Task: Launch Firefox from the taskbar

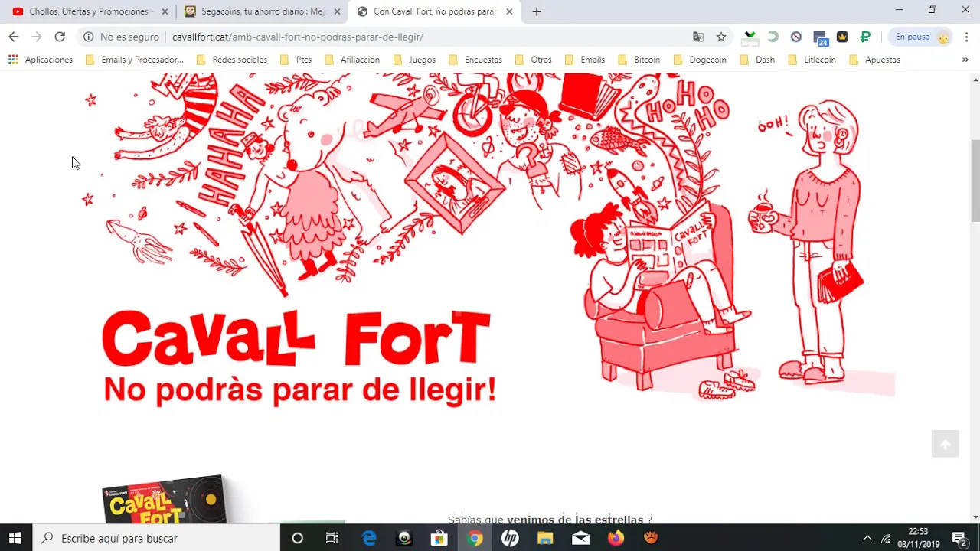Action: click(x=616, y=538)
